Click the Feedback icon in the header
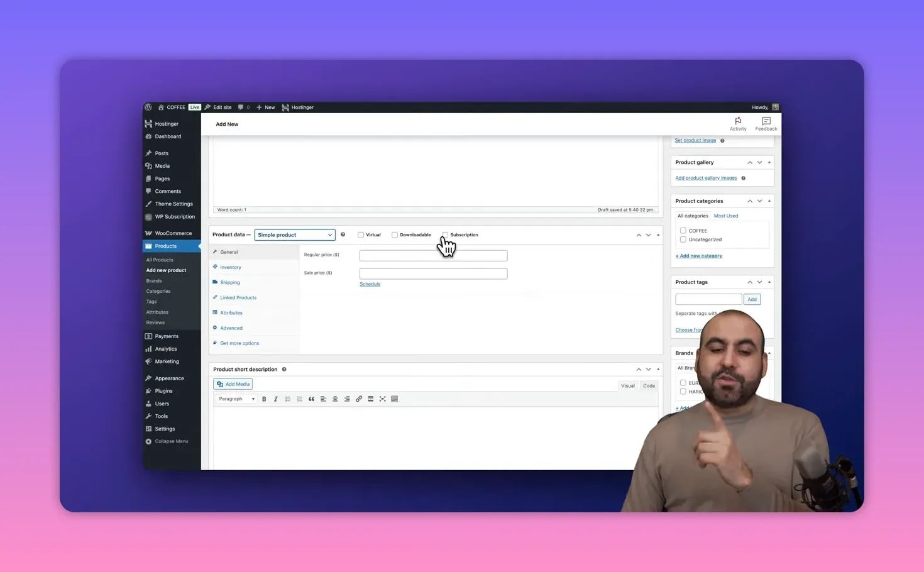Screen dimensions: 924x572 click(766, 123)
